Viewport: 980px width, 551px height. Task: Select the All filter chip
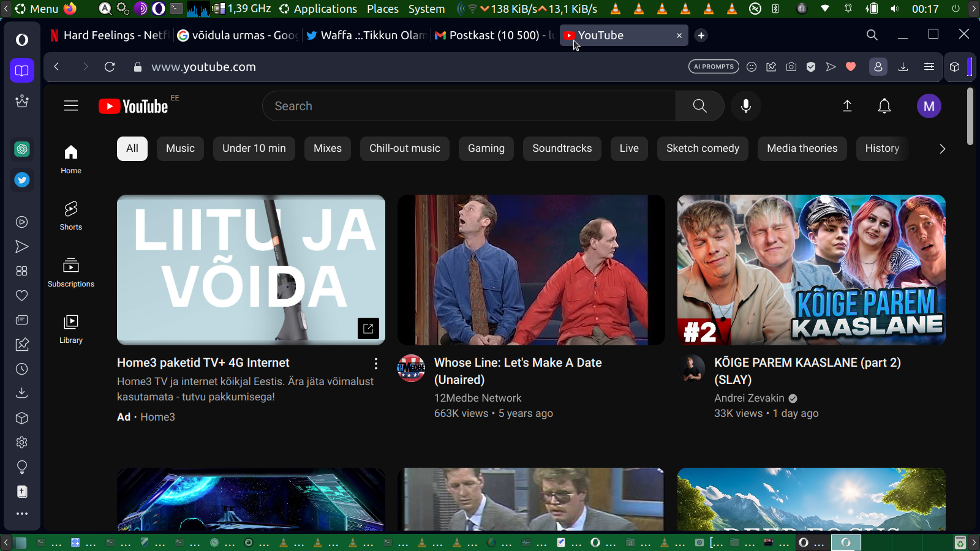click(132, 149)
